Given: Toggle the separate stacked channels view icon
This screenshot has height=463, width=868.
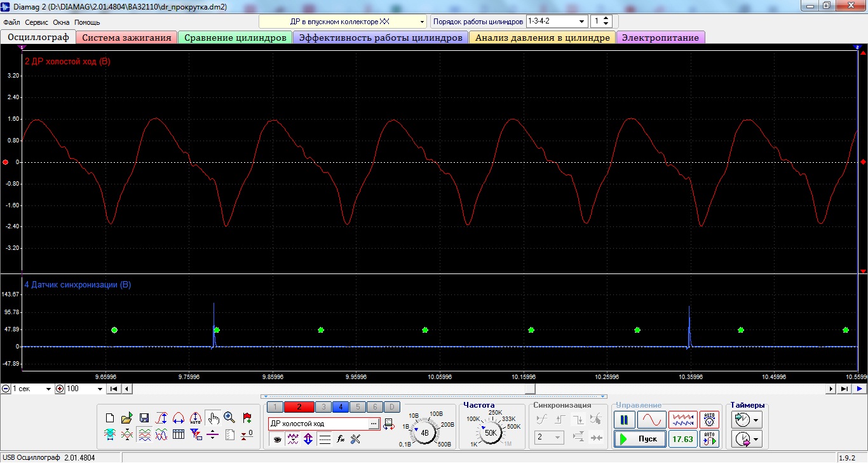Looking at the screenshot, I should click(144, 435).
